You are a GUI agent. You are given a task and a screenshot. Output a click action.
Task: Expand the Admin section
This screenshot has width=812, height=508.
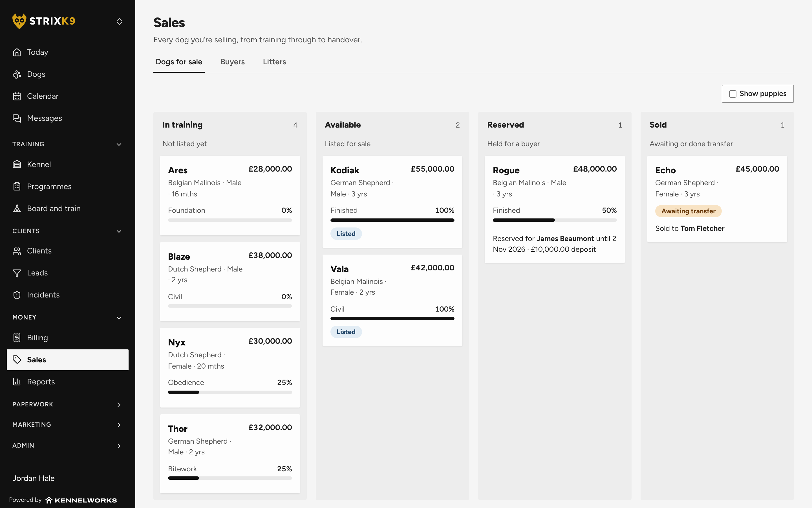[119, 446]
